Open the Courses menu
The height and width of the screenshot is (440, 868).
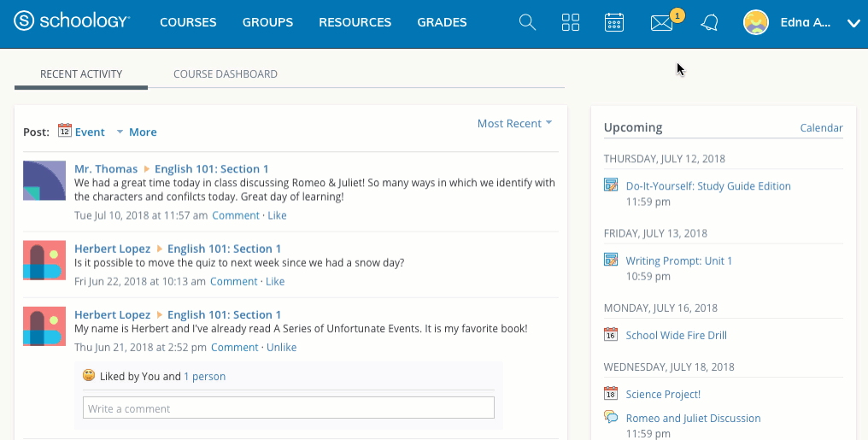(188, 23)
